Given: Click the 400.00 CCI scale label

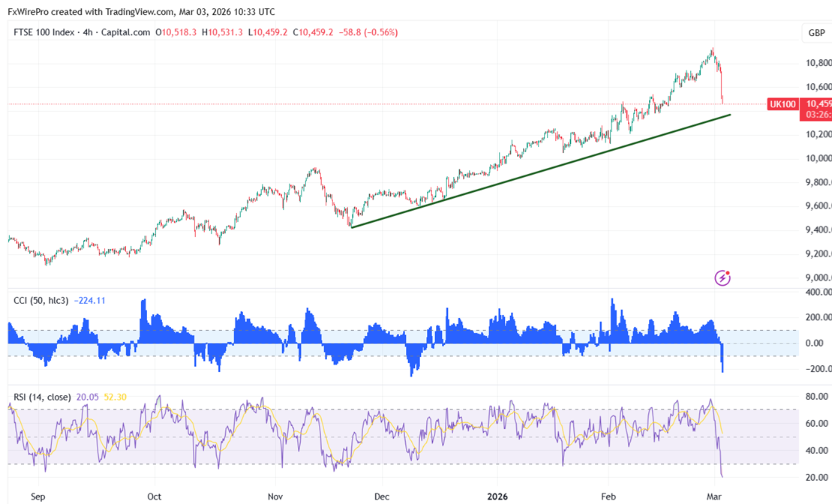Looking at the screenshot, I should [818, 292].
